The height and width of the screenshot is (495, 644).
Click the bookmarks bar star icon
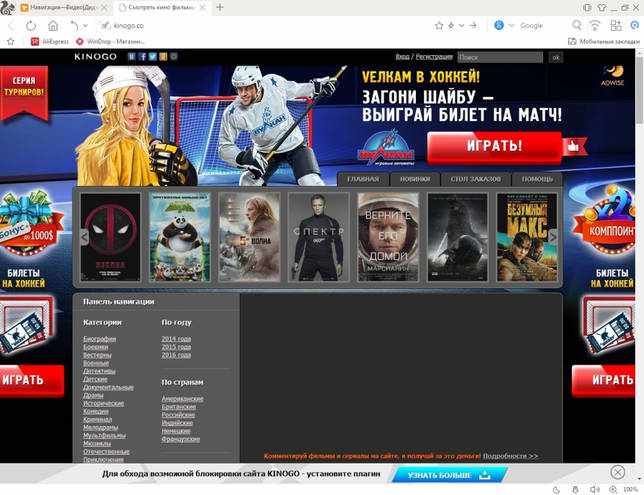click(11, 41)
